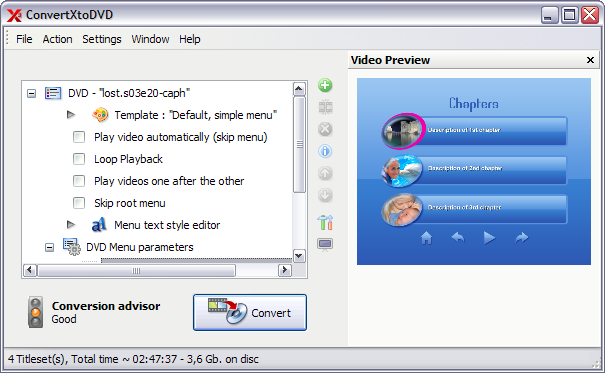605x373 pixels.
Task: Click the DVD Menu parameters gear icon
Action: click(x=72, y=247)
